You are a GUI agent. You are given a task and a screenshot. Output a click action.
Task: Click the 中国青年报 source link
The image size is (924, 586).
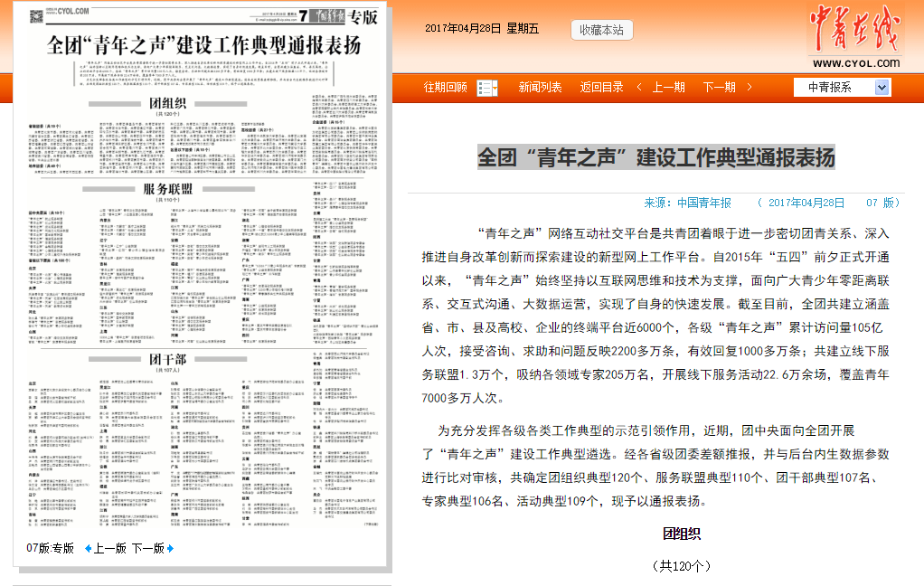point(704,203)
